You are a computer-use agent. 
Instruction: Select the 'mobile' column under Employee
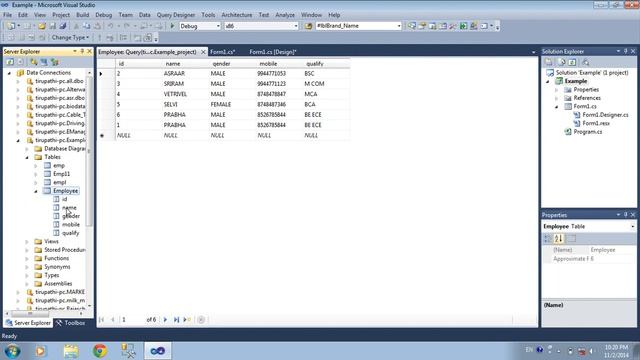(71, 224)
